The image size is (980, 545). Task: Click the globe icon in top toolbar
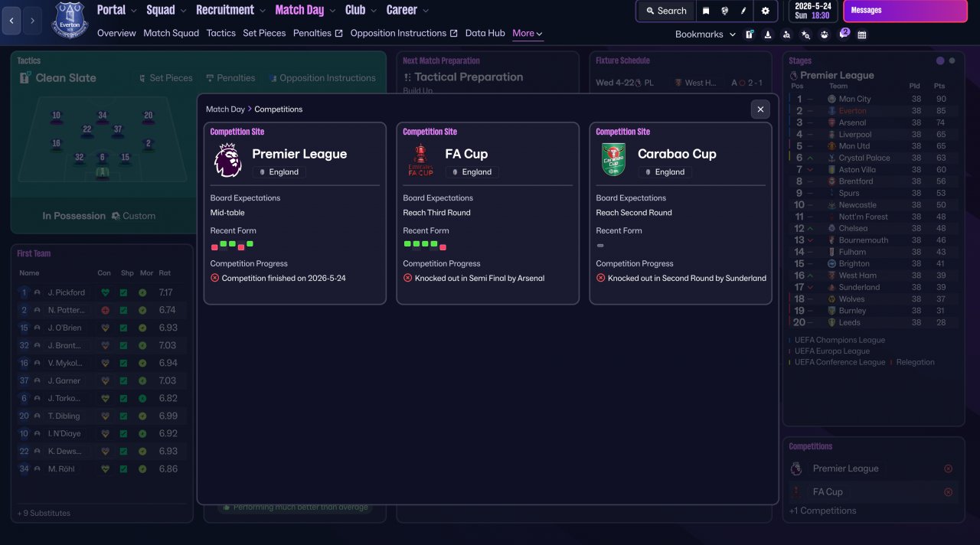click(x=724, y=11)
